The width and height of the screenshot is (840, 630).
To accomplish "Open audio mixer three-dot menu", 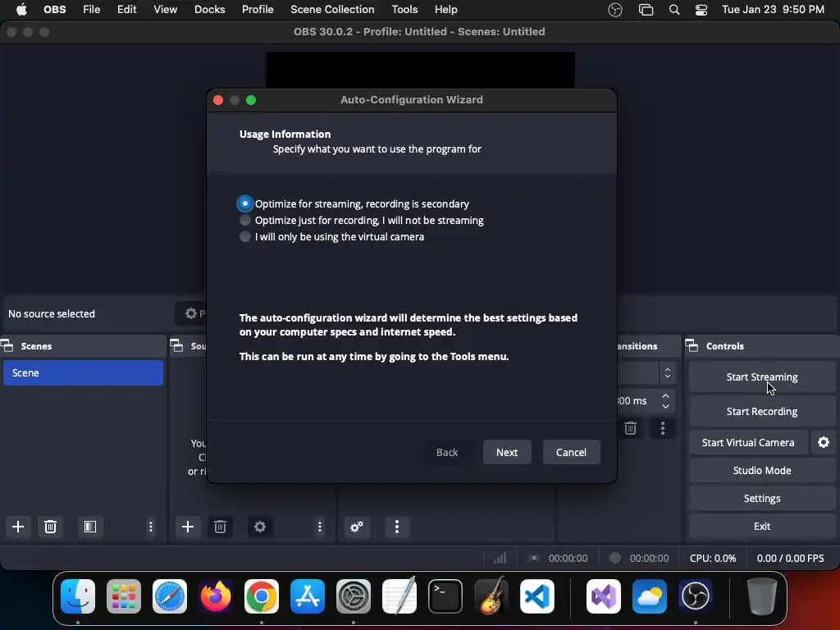I will pyautogui.click(x=397, y=527).
